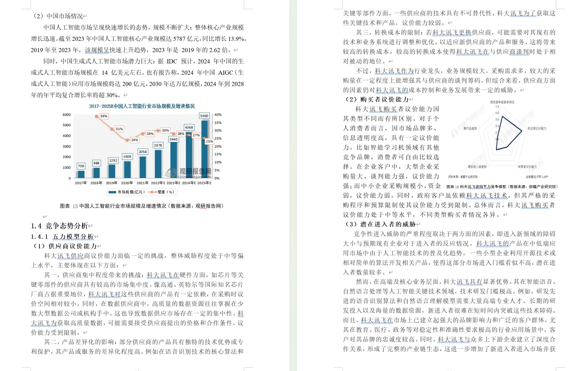Click the heading "(3) 潜在进入者的威胁"
Image resolution: width=588 pixels, height=371 pixels.
click(380, 225)
